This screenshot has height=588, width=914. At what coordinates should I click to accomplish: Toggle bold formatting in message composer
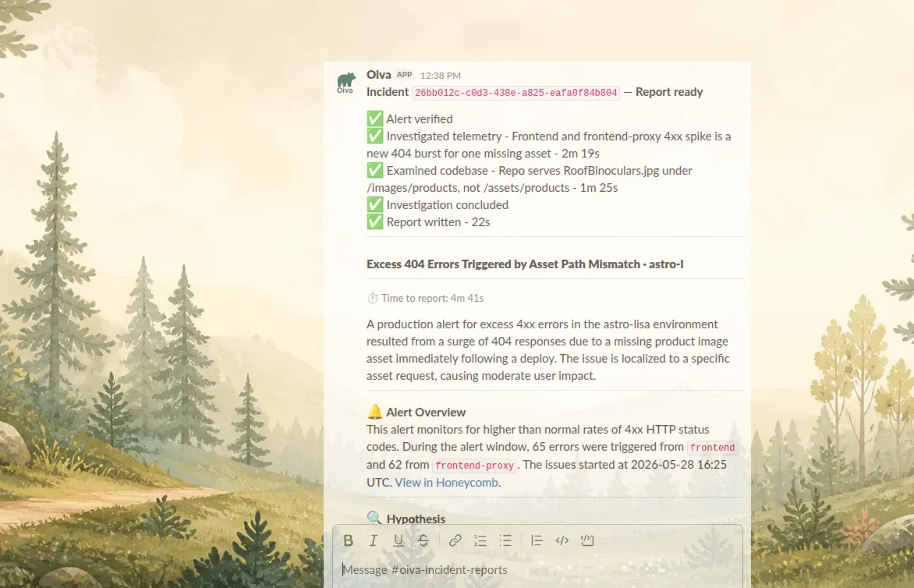[x=348, y=540]
